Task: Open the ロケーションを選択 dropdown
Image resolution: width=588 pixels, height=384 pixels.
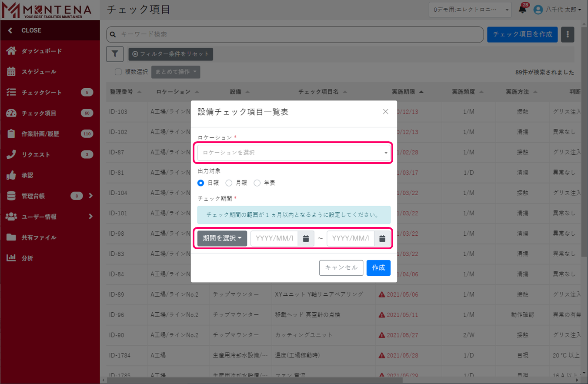Action: [x=294, y=153]
